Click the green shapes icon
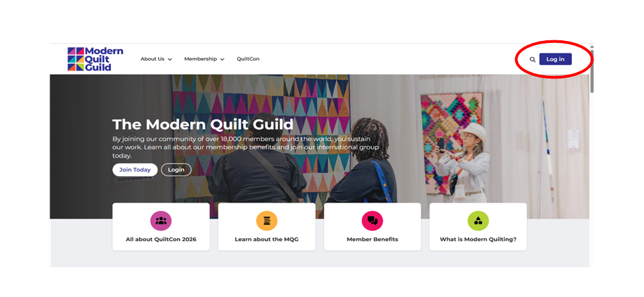 tap(478, 220)
